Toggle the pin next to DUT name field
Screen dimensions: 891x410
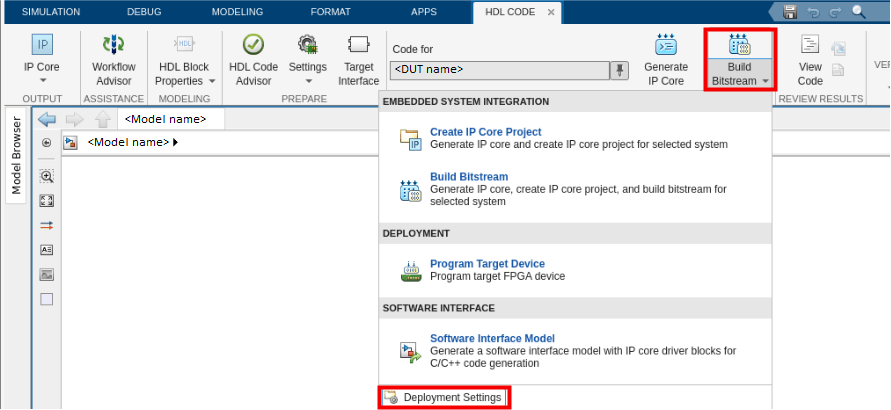[620, 70]
